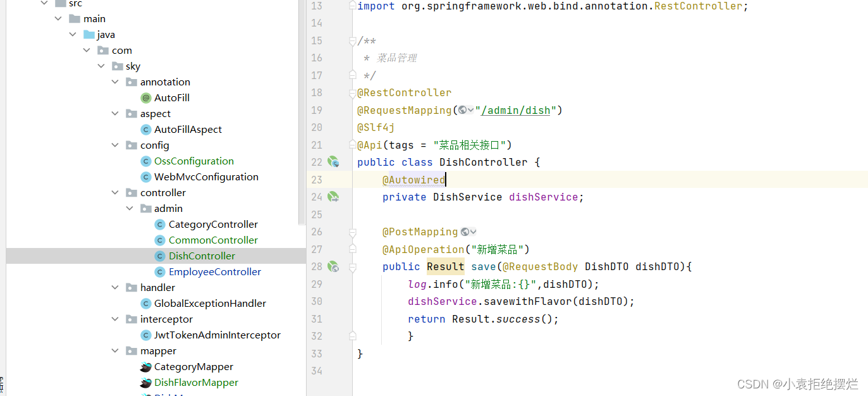Click the annotation package folder icon
The image size is (868, 396).
pos(131,82)
